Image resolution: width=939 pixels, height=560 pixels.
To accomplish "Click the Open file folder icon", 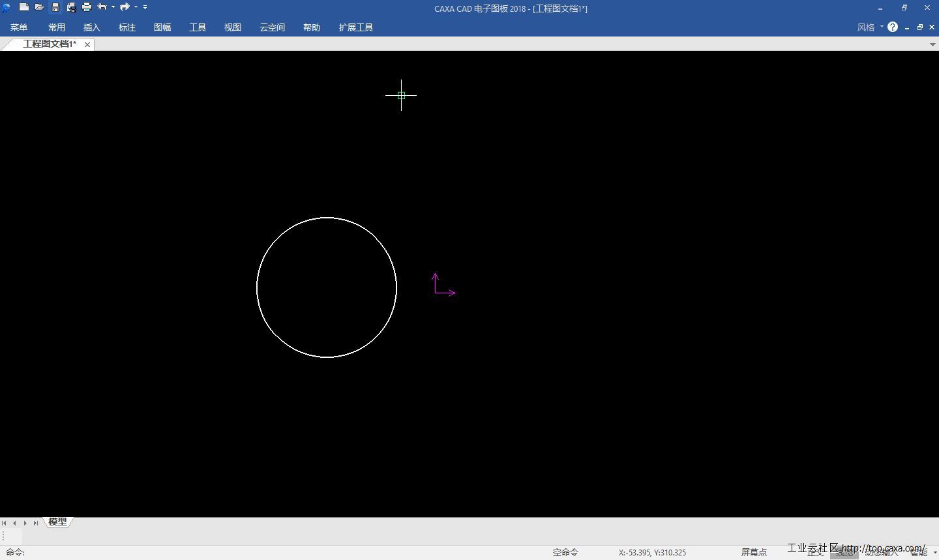I will click(40, 7).
